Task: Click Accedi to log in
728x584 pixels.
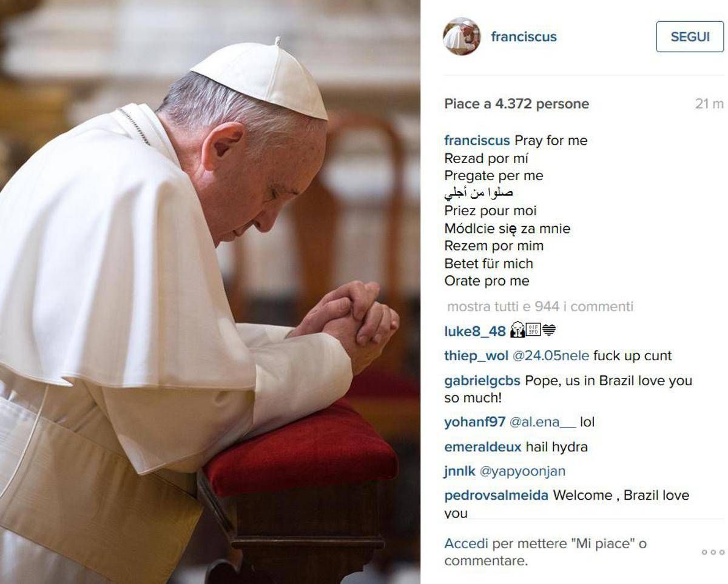Action: (x=467, y=543)
